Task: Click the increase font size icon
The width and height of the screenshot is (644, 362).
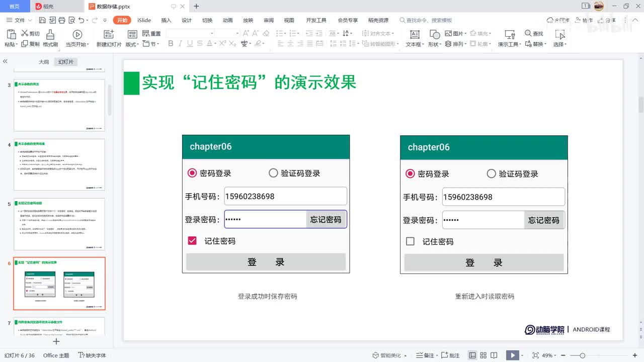Action: pyautogui.click(x=246, y=33)
